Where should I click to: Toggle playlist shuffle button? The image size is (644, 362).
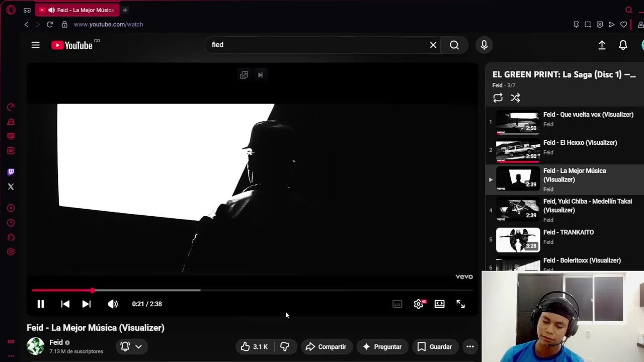515,98
